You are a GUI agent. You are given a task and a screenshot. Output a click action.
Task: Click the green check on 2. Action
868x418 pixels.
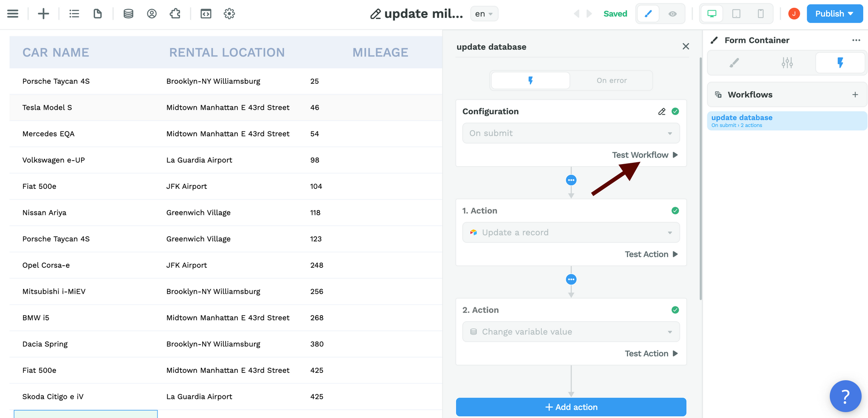pos(675,310)
